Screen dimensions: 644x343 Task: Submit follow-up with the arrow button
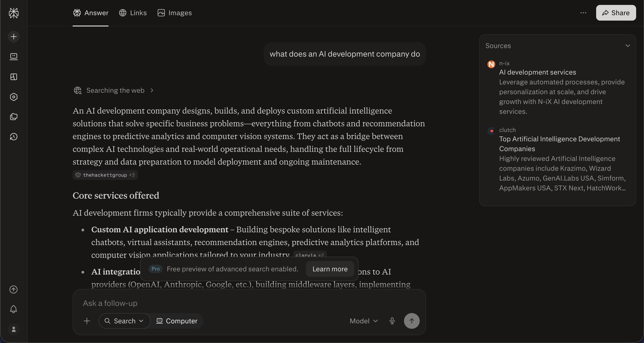pyautogui.click(x=412, y=321)
